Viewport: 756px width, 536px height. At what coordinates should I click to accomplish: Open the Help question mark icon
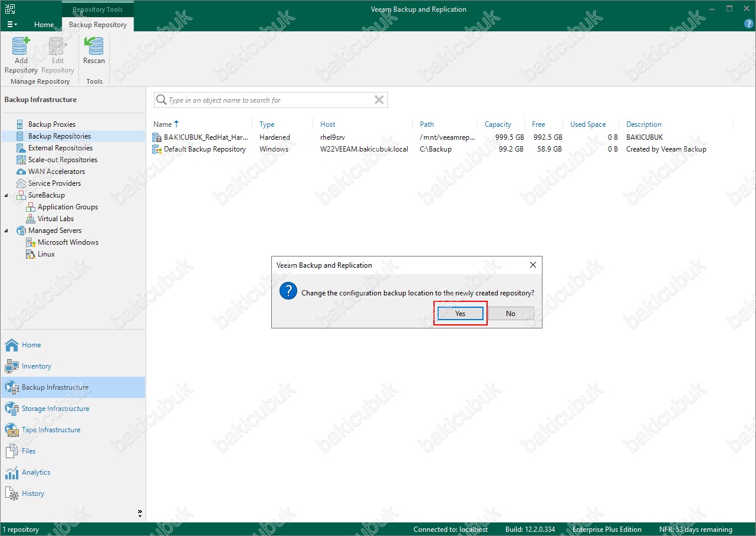(749, 24)
